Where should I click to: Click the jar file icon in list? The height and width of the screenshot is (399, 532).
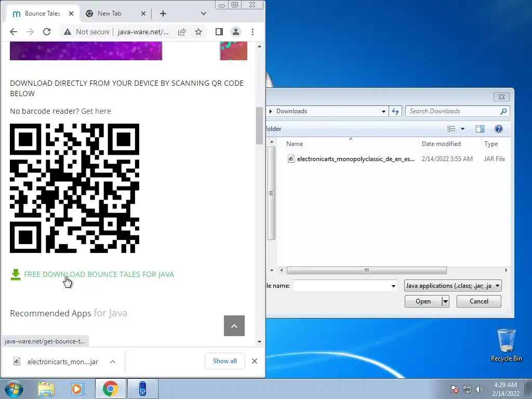[291, 158]
